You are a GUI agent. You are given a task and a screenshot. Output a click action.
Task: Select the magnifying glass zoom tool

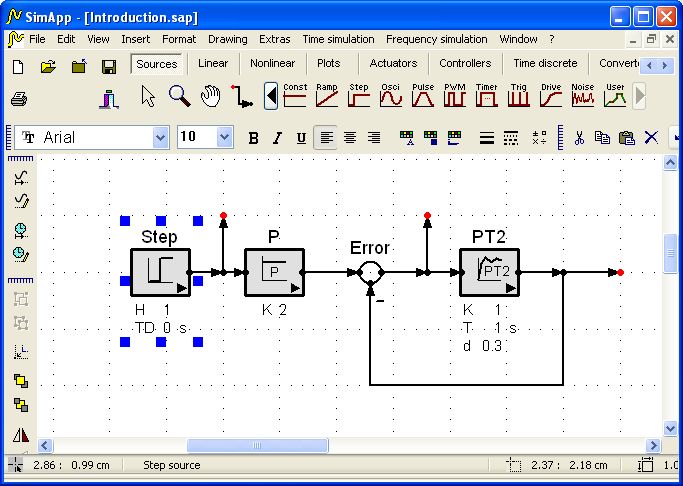tap(179, 96)
